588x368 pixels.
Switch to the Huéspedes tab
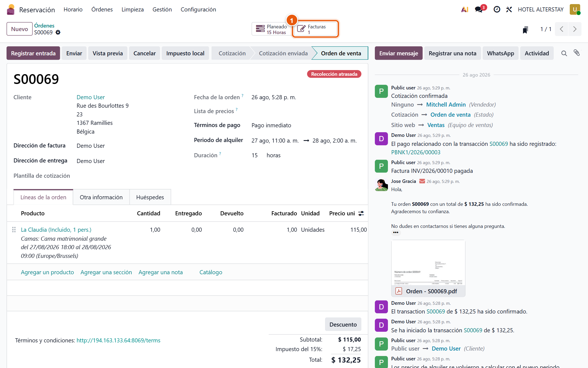pos(150,197)
